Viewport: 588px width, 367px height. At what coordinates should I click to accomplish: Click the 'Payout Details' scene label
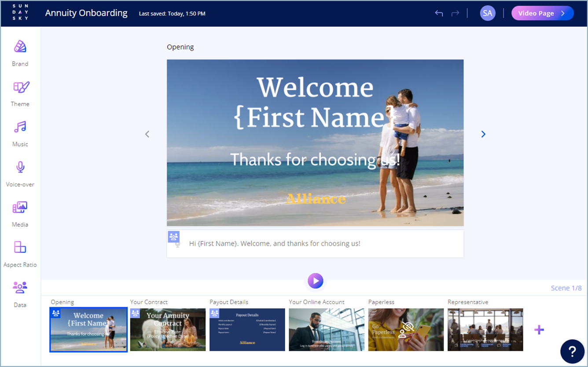pos(229,302)
